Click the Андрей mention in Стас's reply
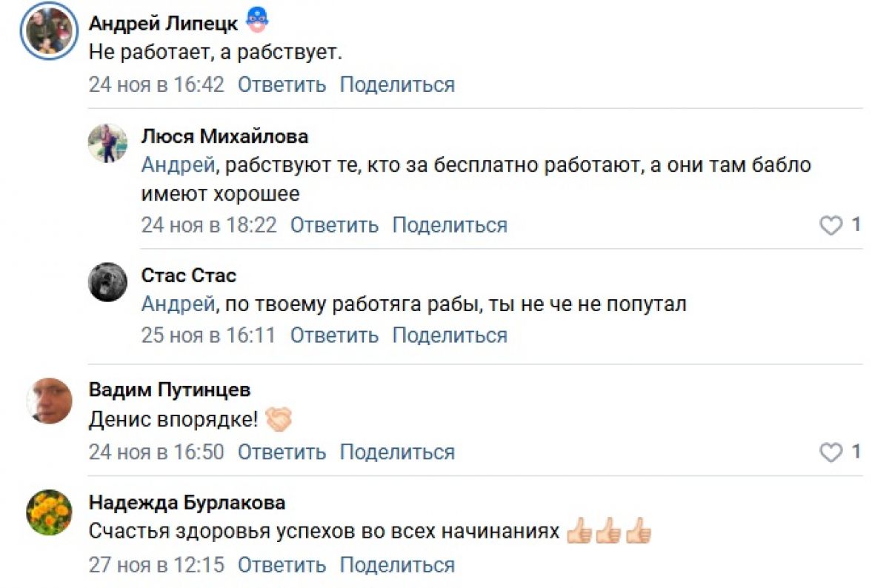 tap(178, 304)
